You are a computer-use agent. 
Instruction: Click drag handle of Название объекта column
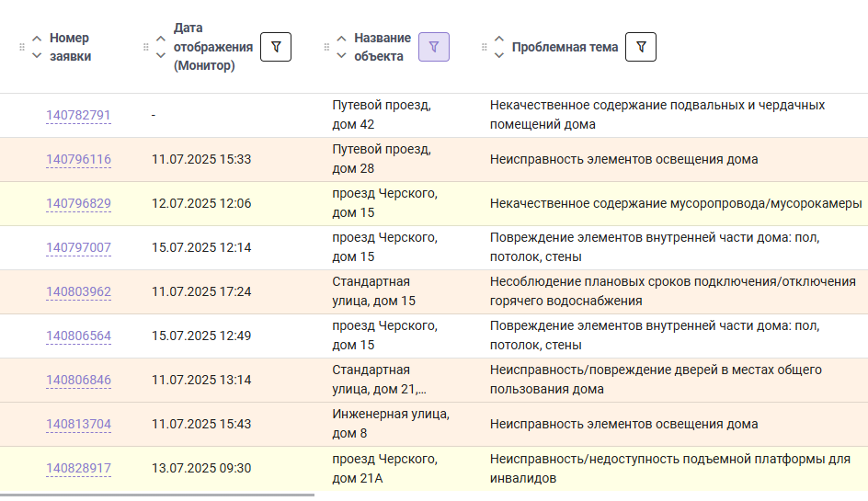[326, 47]
